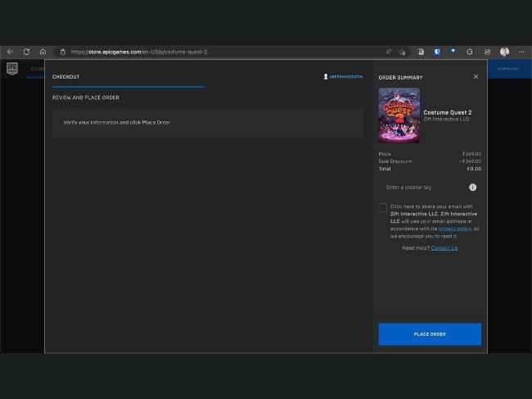The height and width of the screenshot is (399, 532).
Task: Click the blue button at the top-right of the store page
Action: 510,69
